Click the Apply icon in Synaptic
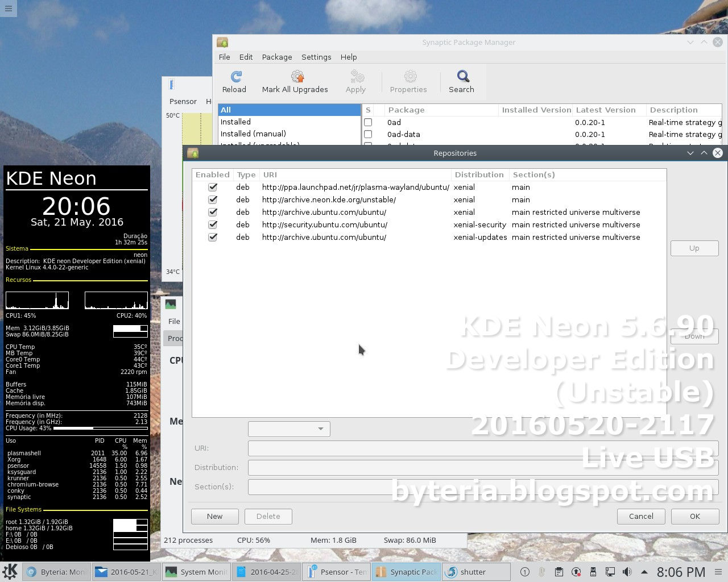 click(x=355, y=81)
